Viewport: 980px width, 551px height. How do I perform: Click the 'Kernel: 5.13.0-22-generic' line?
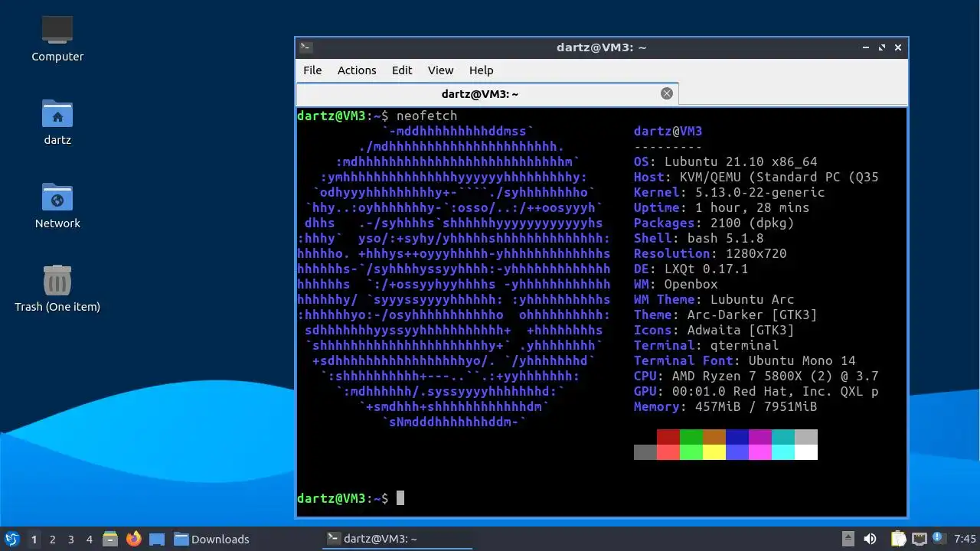click(x=729, y=192)
